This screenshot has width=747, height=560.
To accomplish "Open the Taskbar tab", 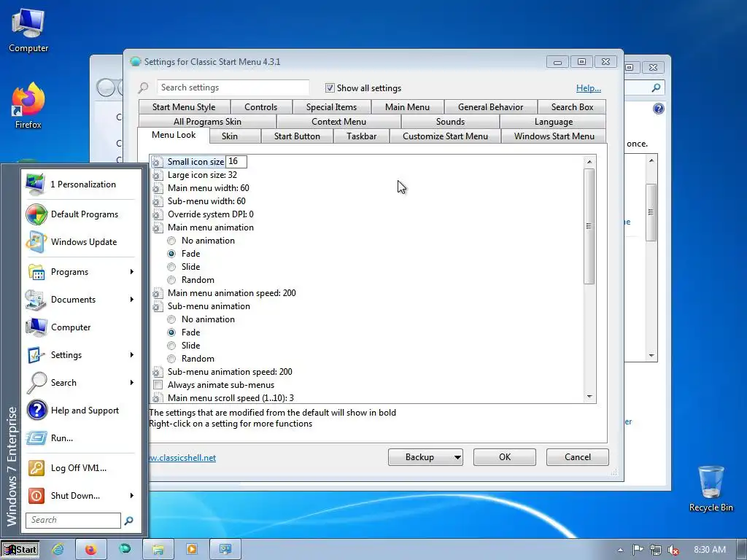I will pyautogui.click(x=362, y=136).
